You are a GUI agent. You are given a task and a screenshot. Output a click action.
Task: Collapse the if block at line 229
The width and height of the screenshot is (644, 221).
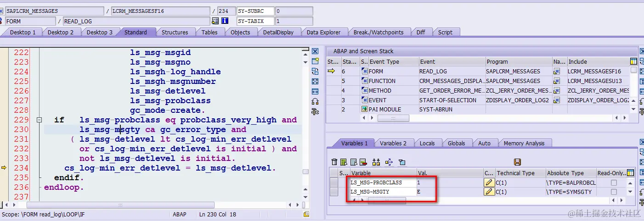click(40, 120)
